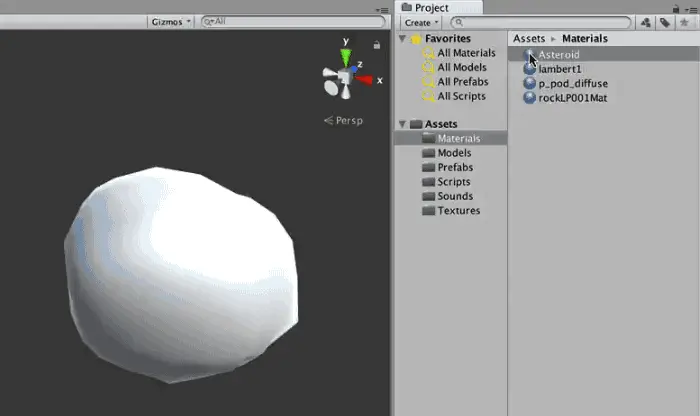The height and width of the screenshot is (416, 700).
Task: Select the asteroid model in Scene view
Action: coord(181,275)
